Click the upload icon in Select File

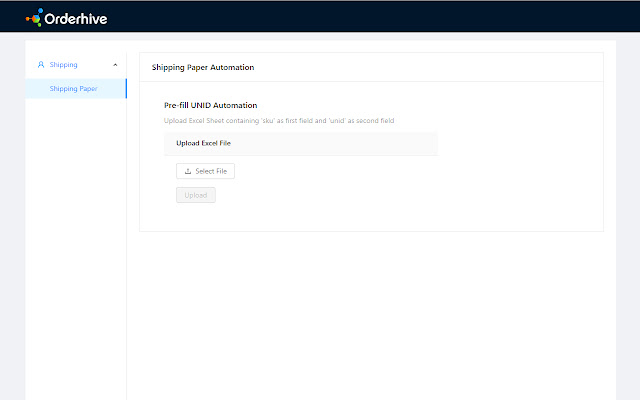188,171
